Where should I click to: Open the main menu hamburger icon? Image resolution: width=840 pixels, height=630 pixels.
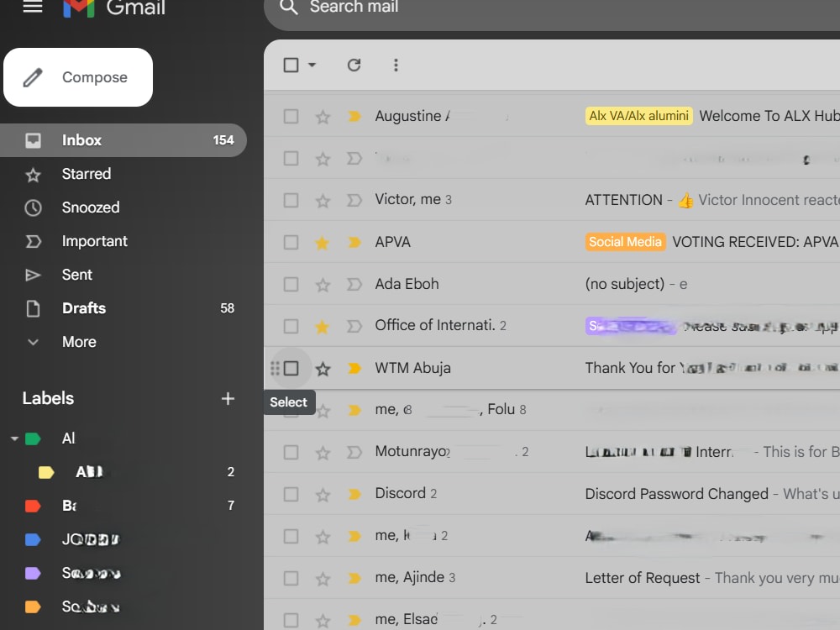33,7
